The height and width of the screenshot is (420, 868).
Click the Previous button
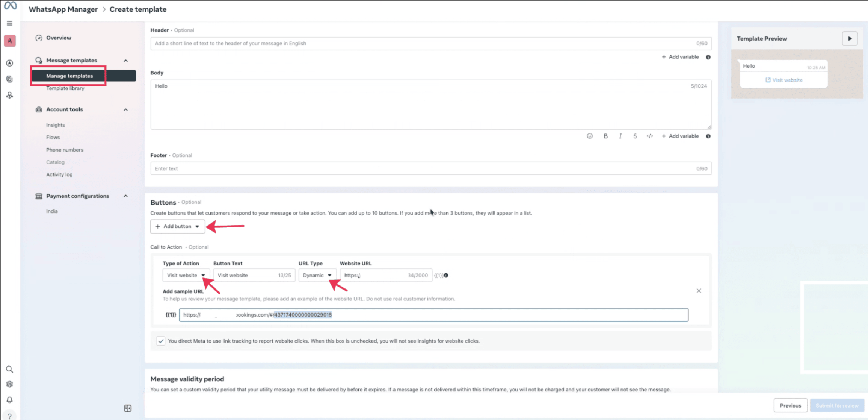coord(790,405)
